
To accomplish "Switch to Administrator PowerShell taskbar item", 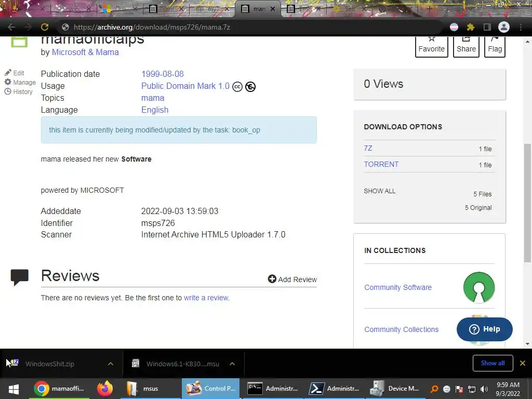I will click(334, 389).
